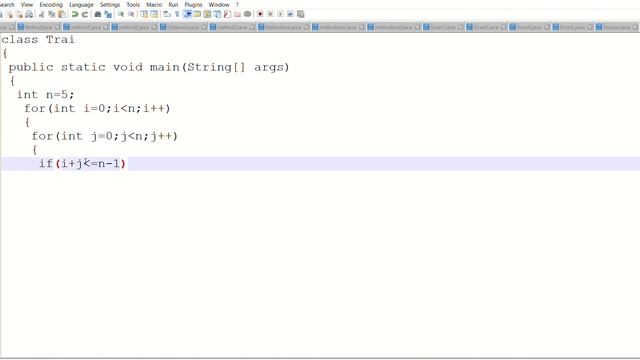The image size is (640, 360).
Task: Click the "if(i+j<=n-1)" condition line
Action: (82, 164)
